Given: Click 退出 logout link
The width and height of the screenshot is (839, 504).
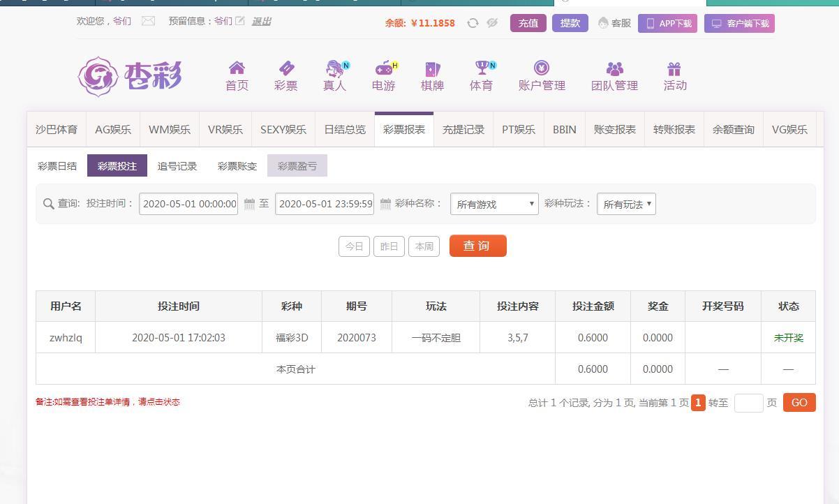Looking at the screenshot, I should tap(261, 21).
